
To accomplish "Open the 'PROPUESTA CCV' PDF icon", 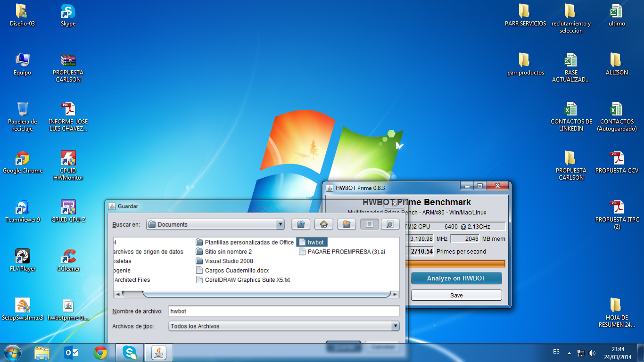I will tap(617, 162).
